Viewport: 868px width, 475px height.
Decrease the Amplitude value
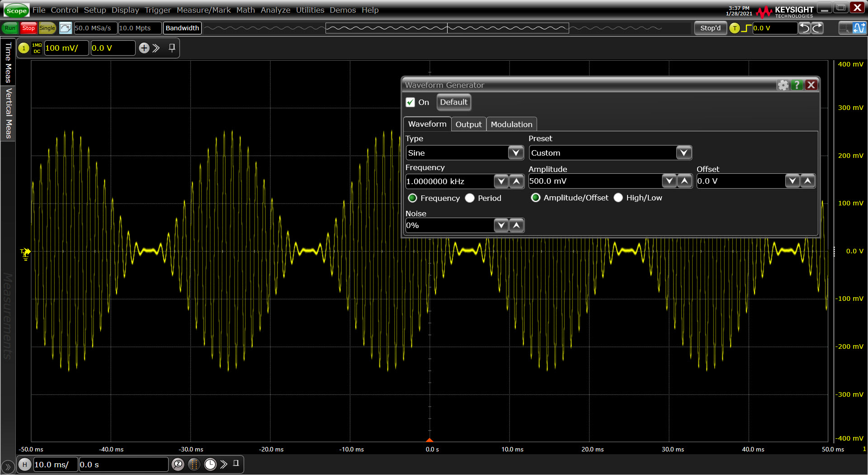(x=670, y=181)
